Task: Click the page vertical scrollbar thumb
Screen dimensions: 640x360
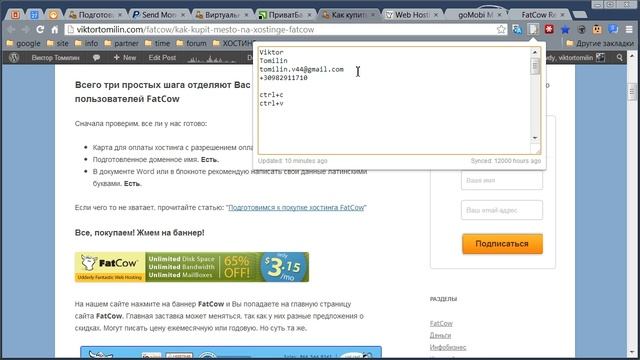Action: pyautogui.click(x=632, y=92)
